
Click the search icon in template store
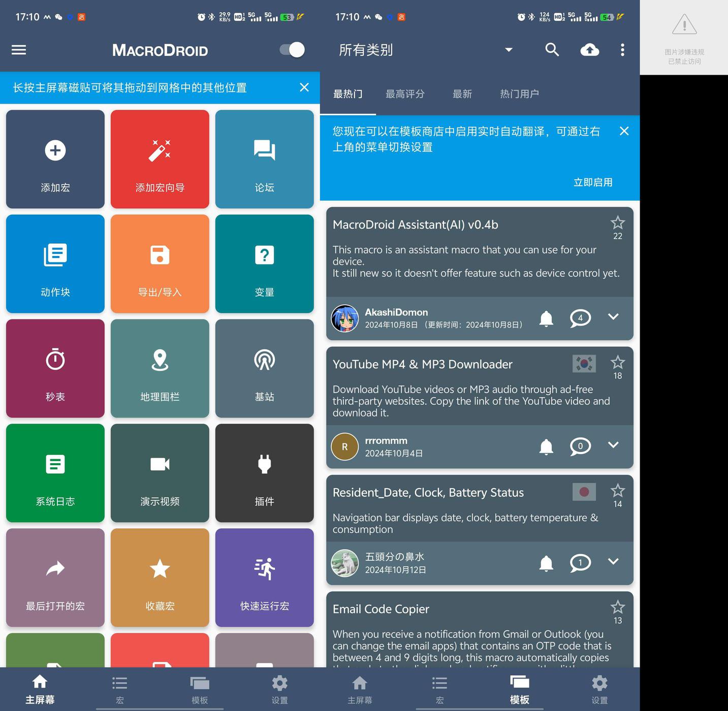coord(552,50)
